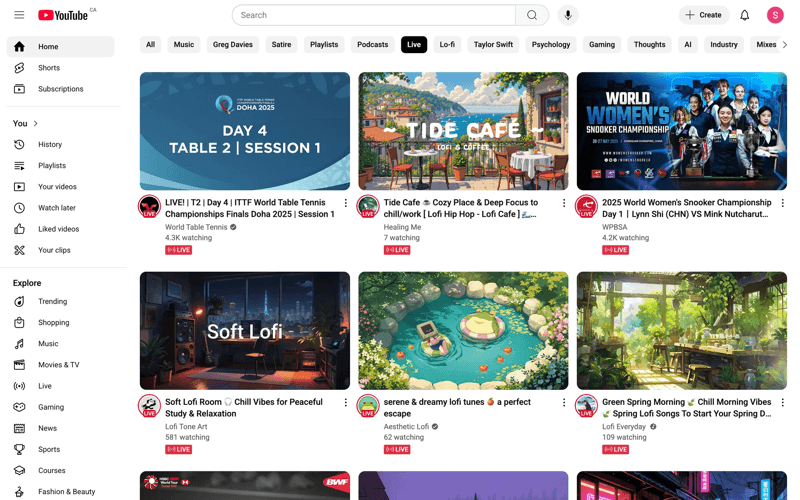The image size is (800, 500).
Task: Open the Lofi Everyday channel link
Action: 624,427
